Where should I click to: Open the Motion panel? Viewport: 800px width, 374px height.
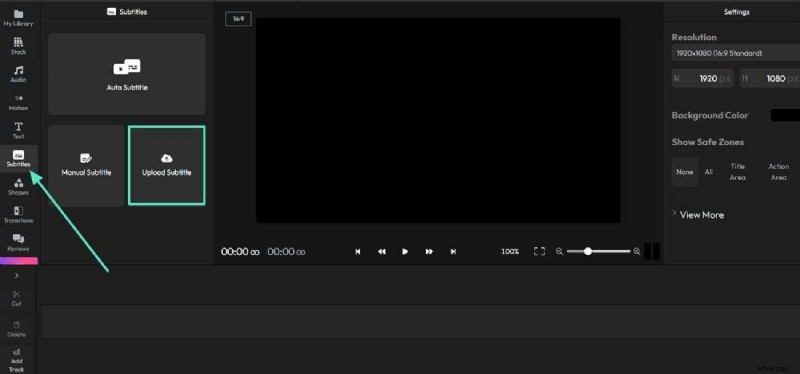pos(18,103)
